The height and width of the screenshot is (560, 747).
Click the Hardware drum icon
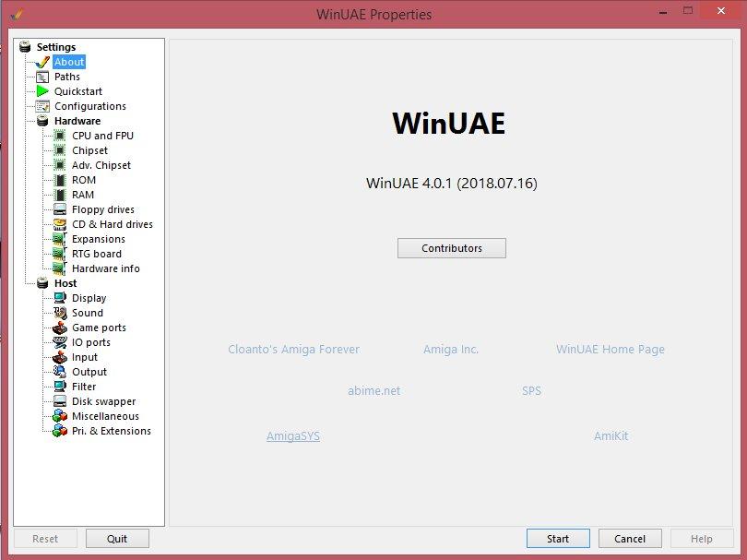[x=42, y=121]
